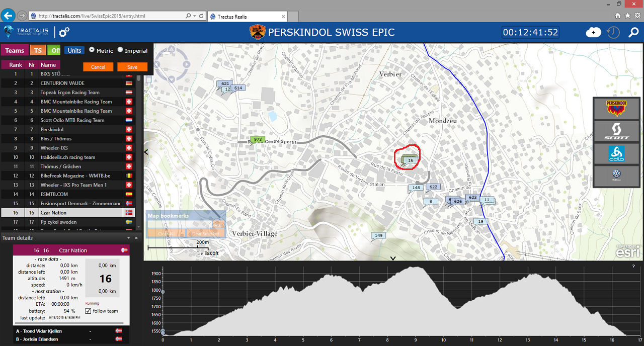
Task: Select the Bixs / Thömus row
Action: [68, 138]
